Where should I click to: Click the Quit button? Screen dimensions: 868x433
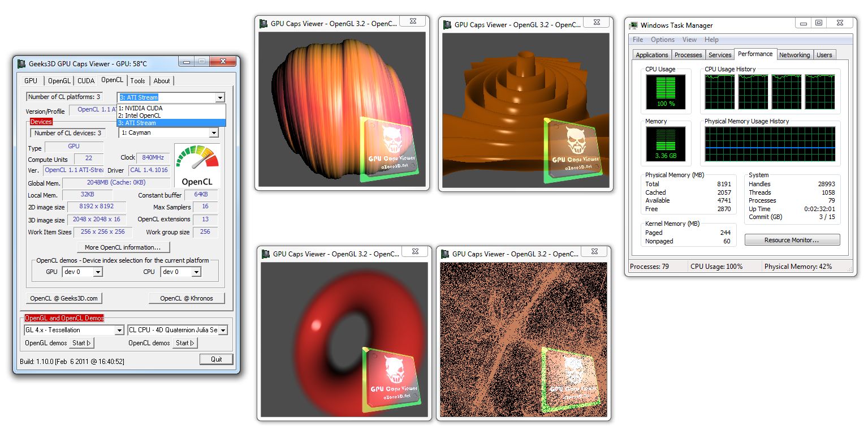(217, 359)
